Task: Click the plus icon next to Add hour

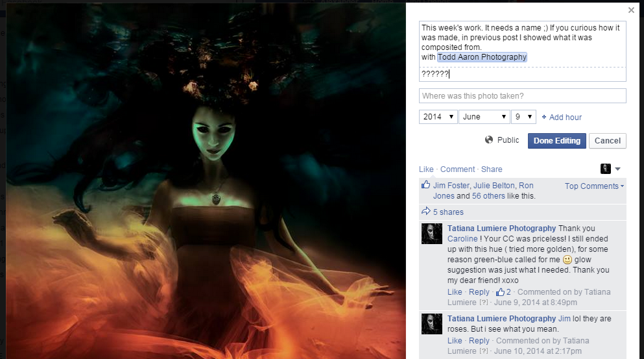Action: pos(544,118)
